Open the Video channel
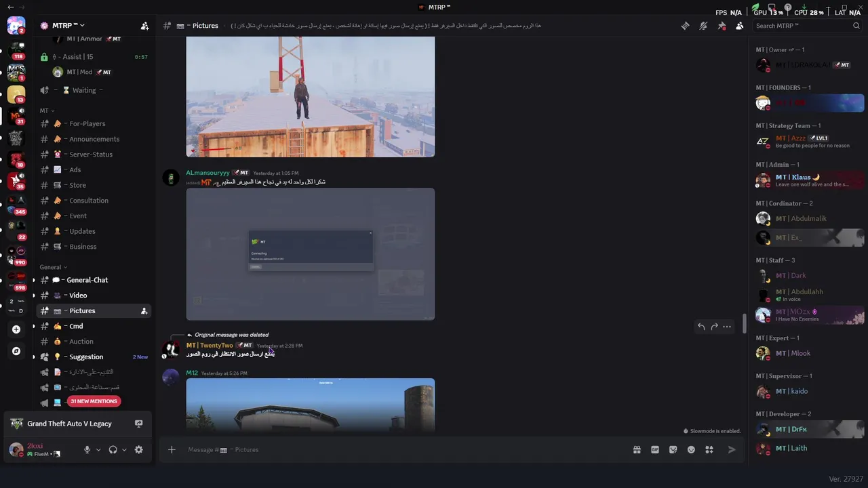This screenshot has height=488, width=868. coord(94,296)
